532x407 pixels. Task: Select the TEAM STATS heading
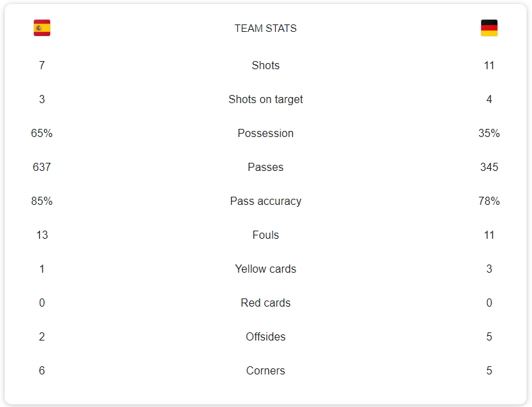click(x=266, y=28)
